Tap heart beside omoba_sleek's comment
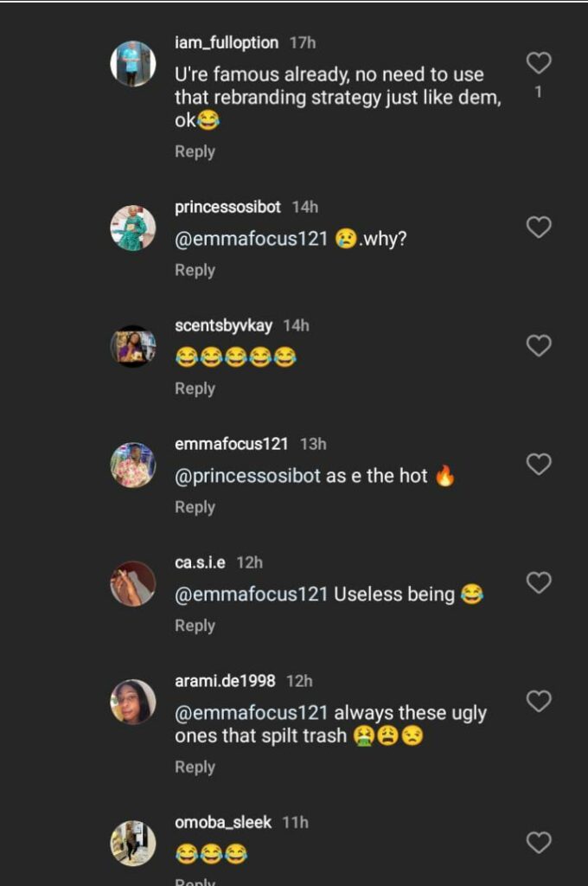Viewport: 588px width, 886px height. point(539,843)
